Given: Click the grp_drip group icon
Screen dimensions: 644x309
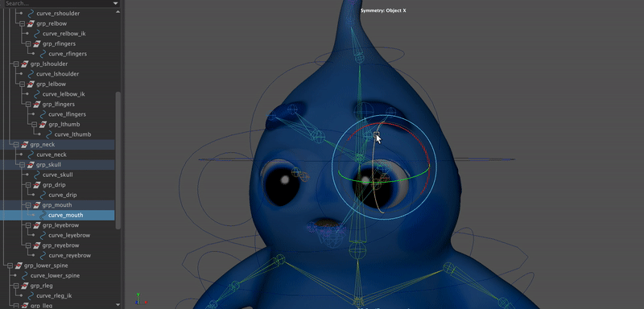Looking at the screenshot, I should click(36, 184).
